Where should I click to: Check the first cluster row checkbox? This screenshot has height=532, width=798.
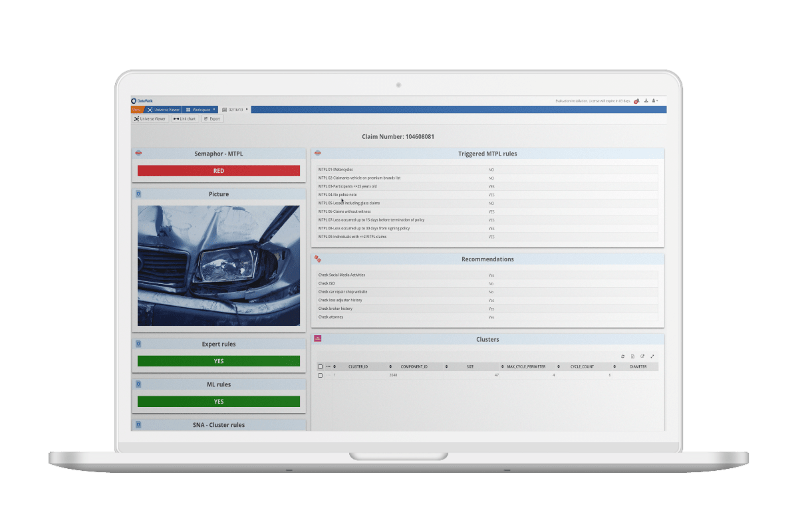pos(320,375)
